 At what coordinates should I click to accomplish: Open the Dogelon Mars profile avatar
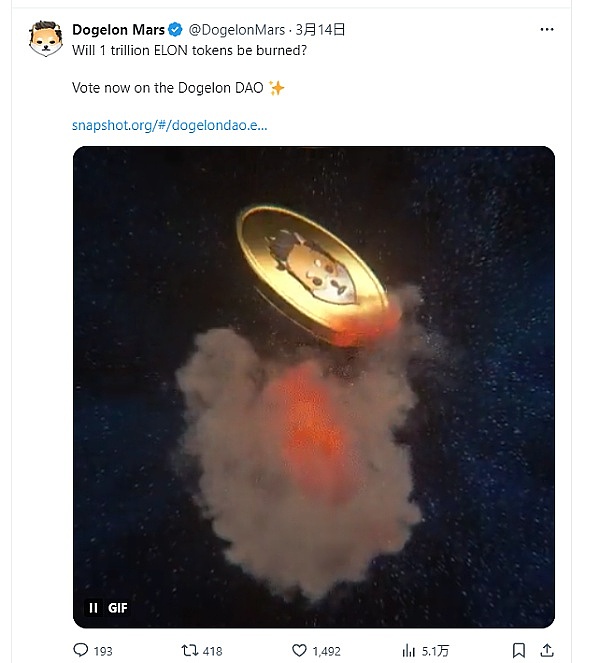(x=45, y=41)
